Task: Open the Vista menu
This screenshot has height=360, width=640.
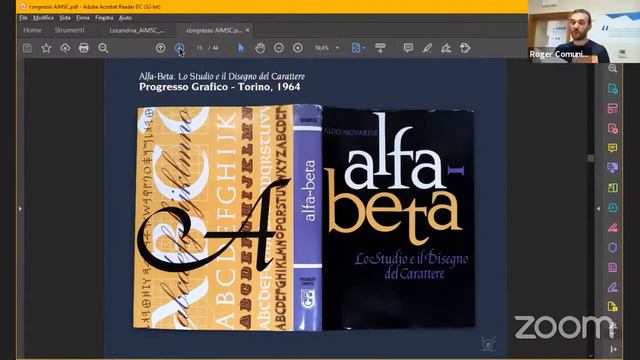Action: (x=65, y=18)
